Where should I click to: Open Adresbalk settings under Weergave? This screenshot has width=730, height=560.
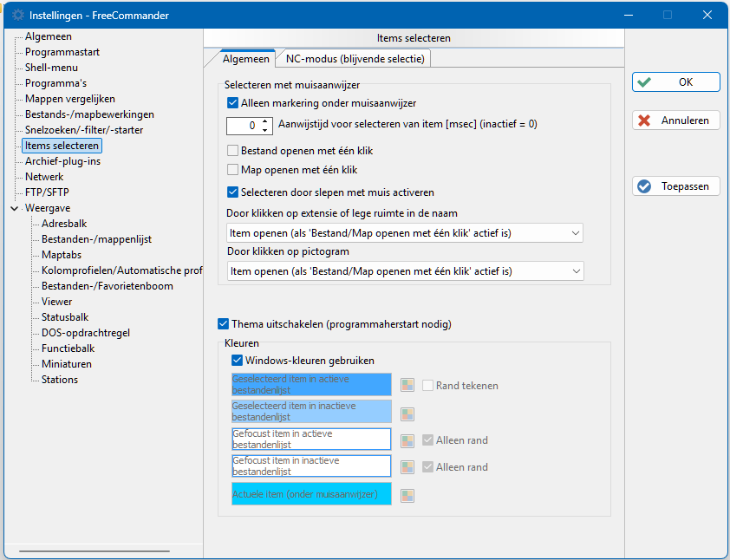pos(64,224)
